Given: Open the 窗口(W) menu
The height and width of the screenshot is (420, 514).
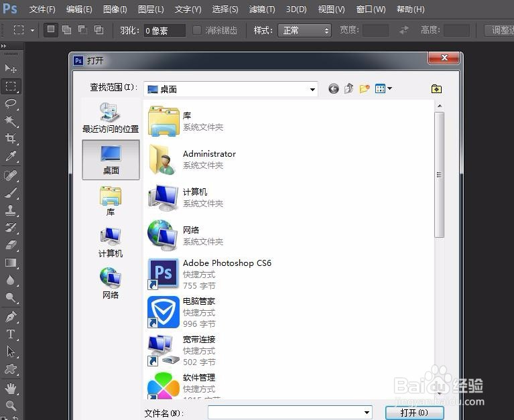Looking at the screenshot, I should point(371,9).
